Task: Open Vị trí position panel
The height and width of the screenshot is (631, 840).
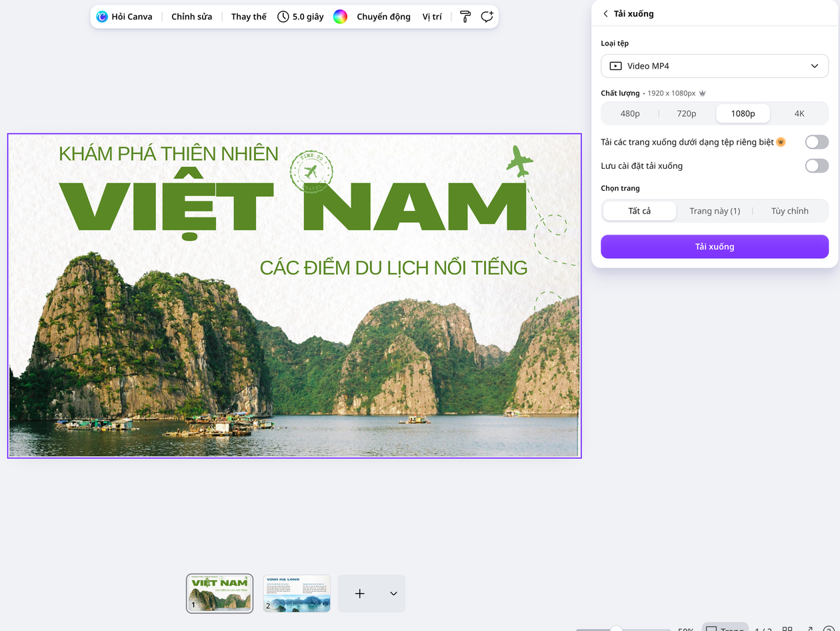Action: (432, 17)
